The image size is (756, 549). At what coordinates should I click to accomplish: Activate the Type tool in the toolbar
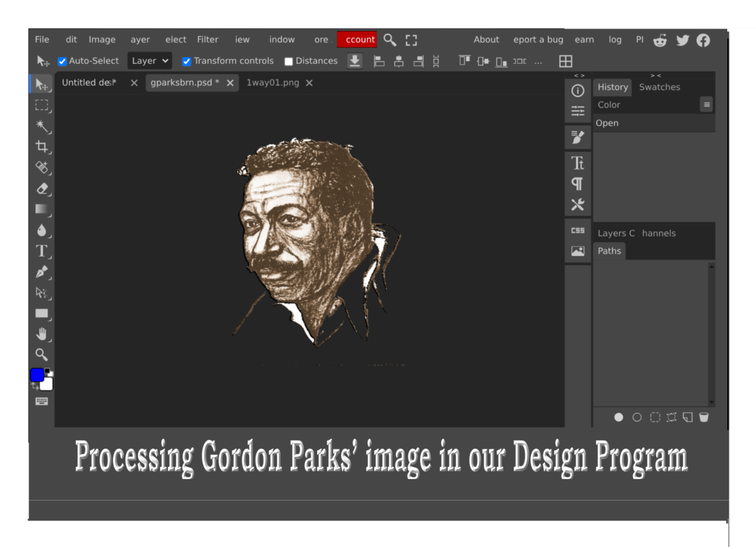coord(42,251)
